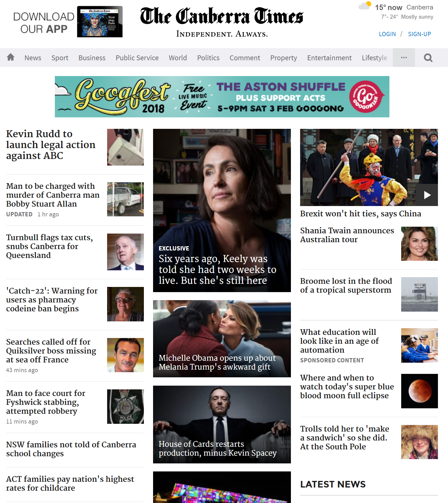Image resolution: width=448 pixels, height=503 pixels.
Task: Click the 'Mostly sunny' forecast text
Action: 417,17
